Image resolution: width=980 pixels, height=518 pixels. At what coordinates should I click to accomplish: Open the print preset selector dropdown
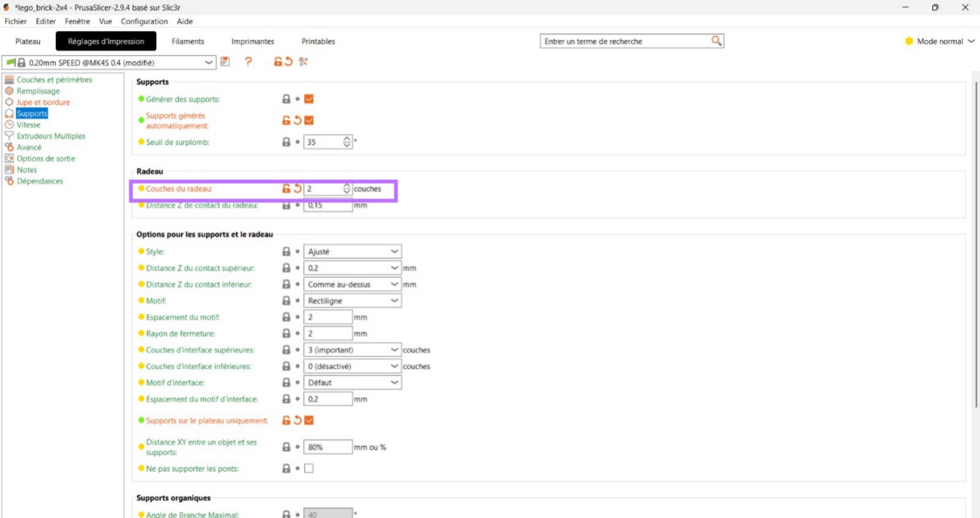208,62
